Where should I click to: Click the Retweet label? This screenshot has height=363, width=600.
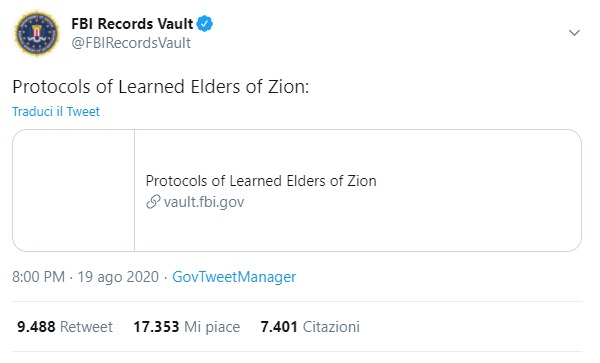click(86, 327)
